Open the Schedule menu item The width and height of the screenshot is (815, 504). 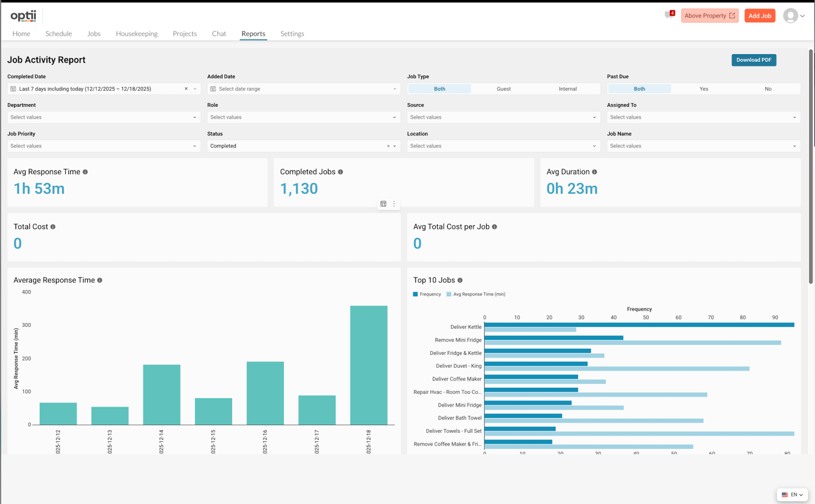(58, 34)
